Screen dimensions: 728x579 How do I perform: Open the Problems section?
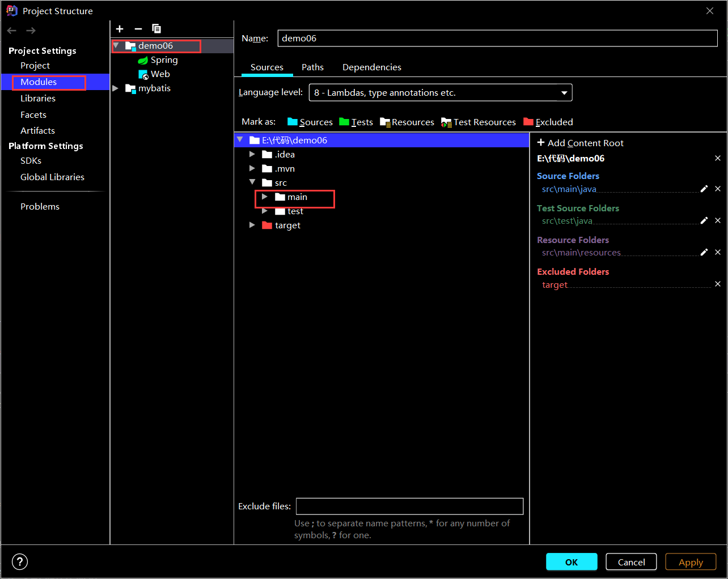point(40,207)
